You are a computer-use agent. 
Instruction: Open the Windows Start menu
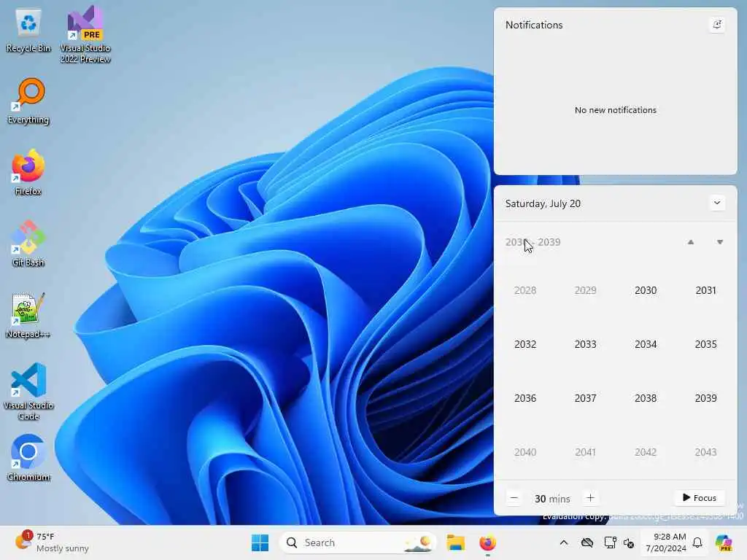[x=260, y=542]
